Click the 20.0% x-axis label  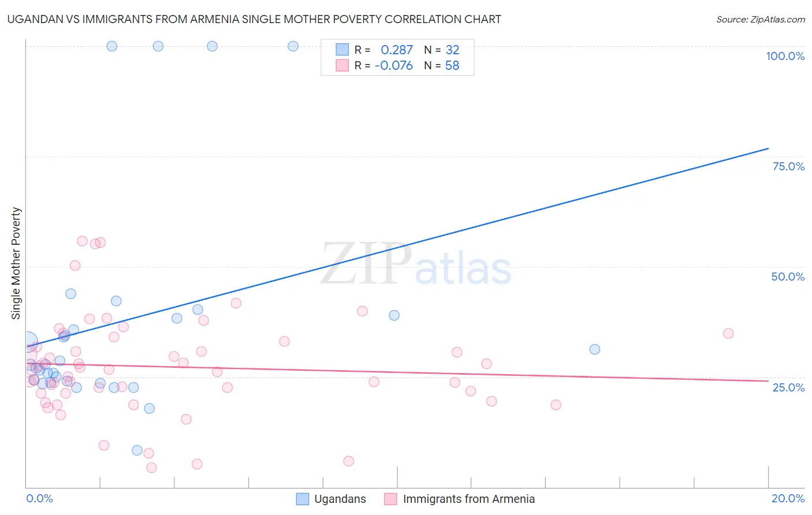click(x=788, y=498)
